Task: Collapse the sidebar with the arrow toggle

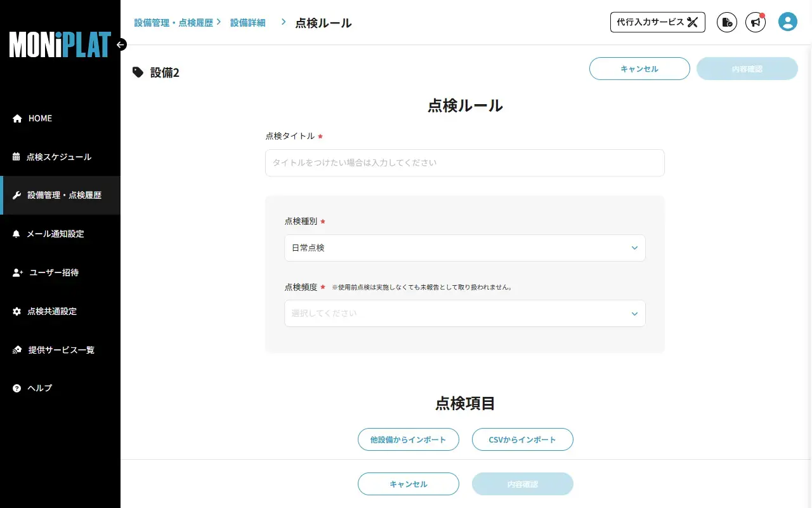Action: (121, 44)
